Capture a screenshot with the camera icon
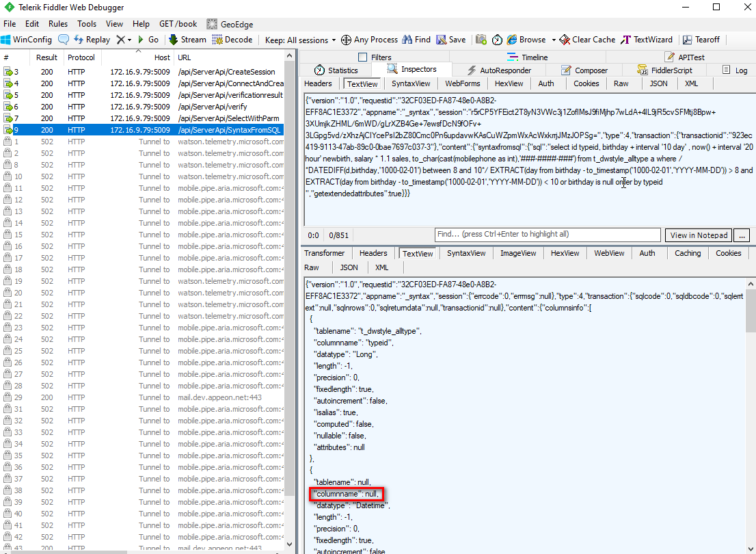This screenshot has height=554, width=756. point(481,39)
